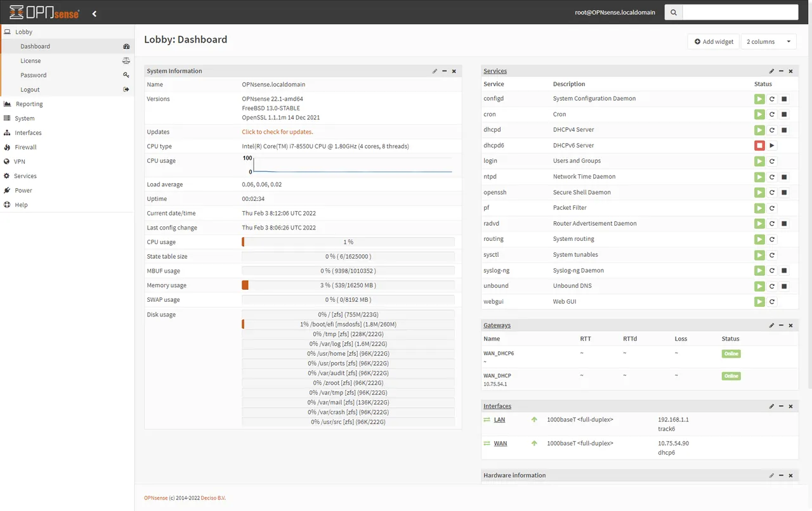Viewport: 812px width, 511px height.
Task: Open the 2 columns dropdown
Action: (769, 41)
